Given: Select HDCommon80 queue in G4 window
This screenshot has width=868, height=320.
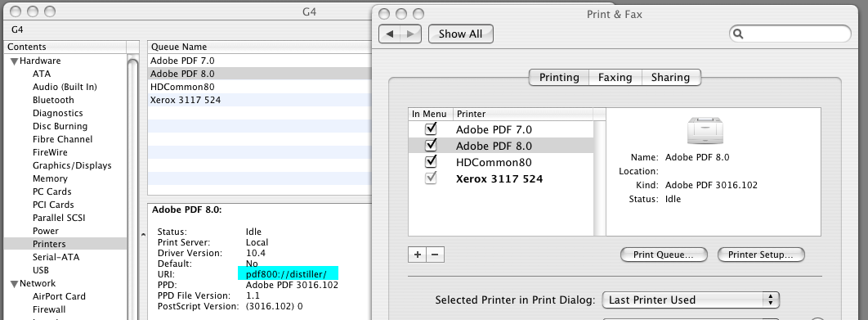Looking at the screenshot, I should [259, 87].
